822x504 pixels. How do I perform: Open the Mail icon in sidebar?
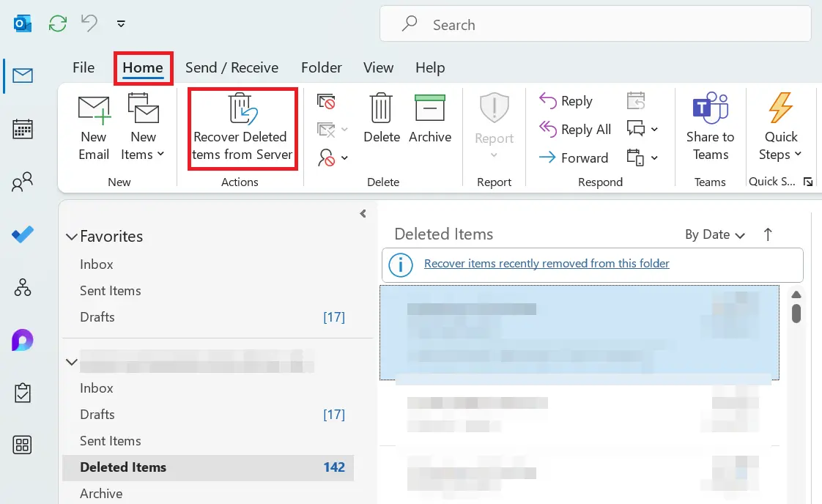pyautogui.click(x=22, y=75)
